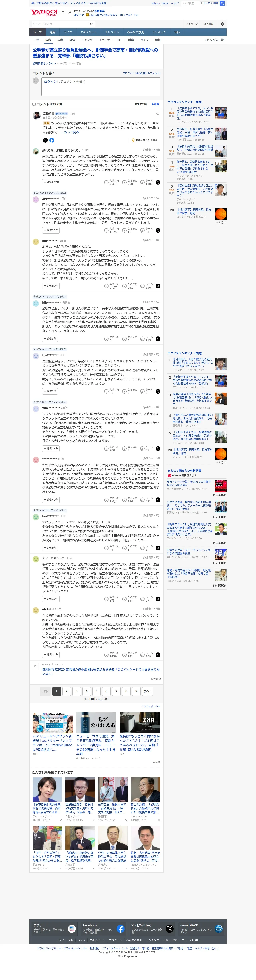Click the 次へ pagination button
Image resolution: width=256 pixels, height=980 pixels.
147,692
